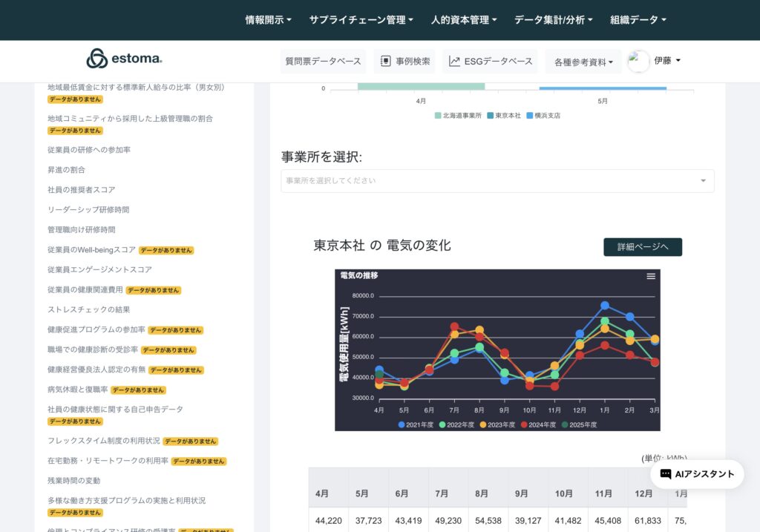Click the estoma logo icon
This screenshot has height=532, width=760.
point(96,59)
